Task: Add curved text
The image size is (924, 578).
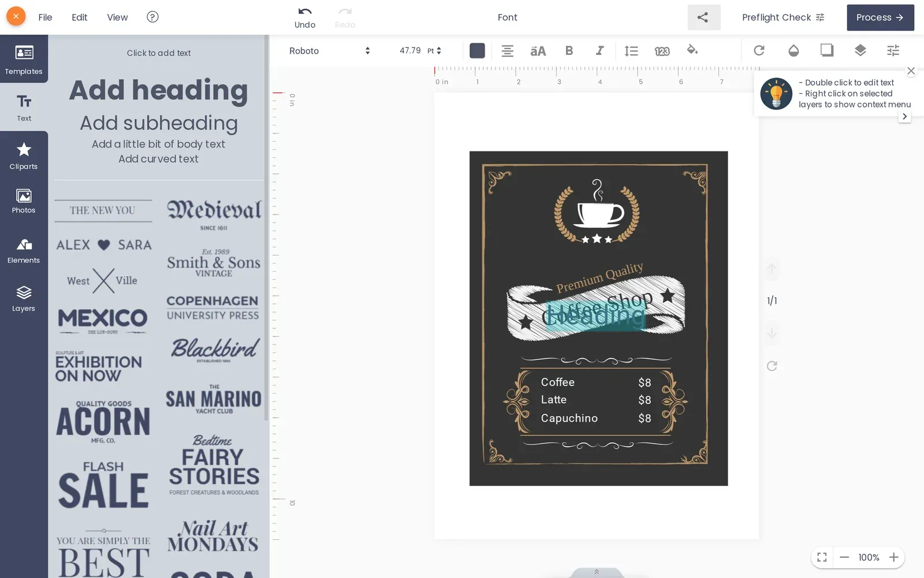Action: (158, 159)
